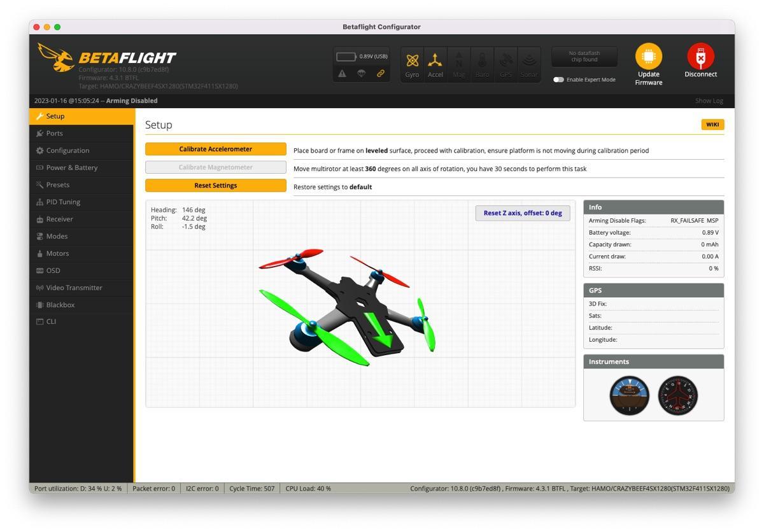This screenshot has width=764, height=532.
Task: Click the Packet error: 0 status
Action: [153, 489]
